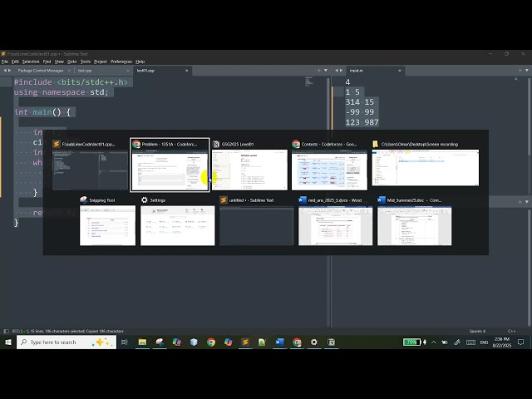This screenshot has height=399, width=532.
Task: Close the Package Control Messages tab
Action: tap(69, 71)
